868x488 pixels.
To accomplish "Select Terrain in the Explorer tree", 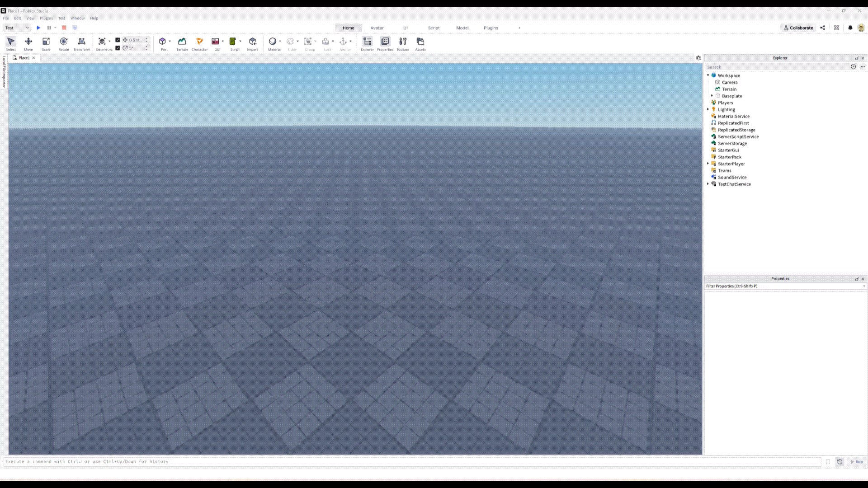I will pyautogui.click(x=729, y=89).
